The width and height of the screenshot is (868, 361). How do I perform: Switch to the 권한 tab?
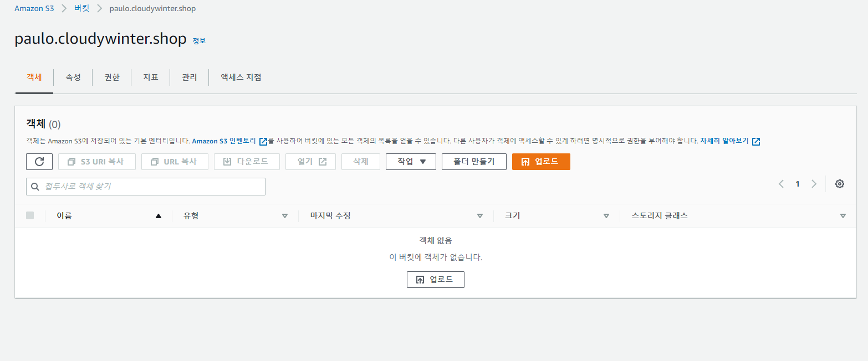112,78
